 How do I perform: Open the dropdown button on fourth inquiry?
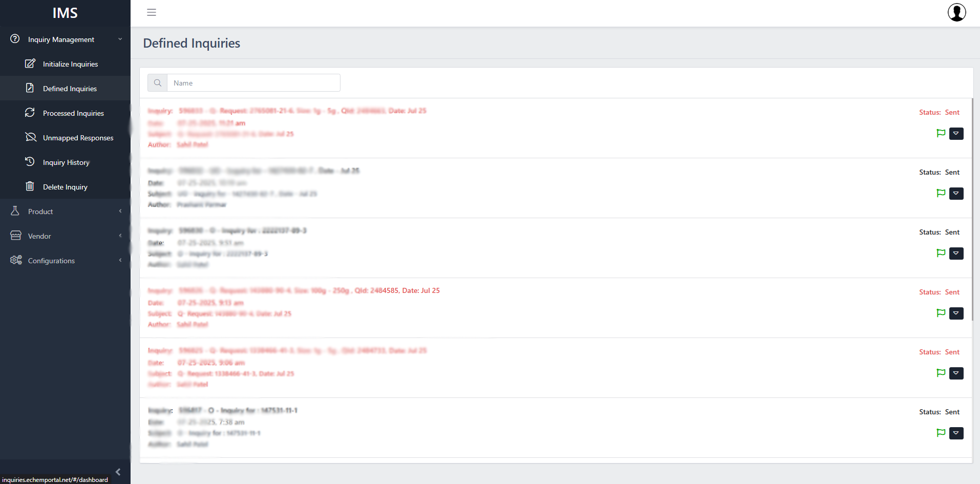click(x=956, y=313)
